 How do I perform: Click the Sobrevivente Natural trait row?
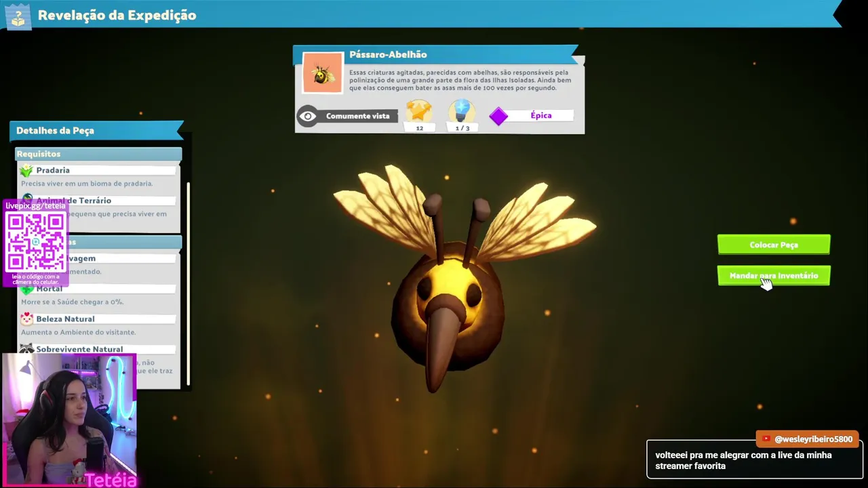point(98,349)
